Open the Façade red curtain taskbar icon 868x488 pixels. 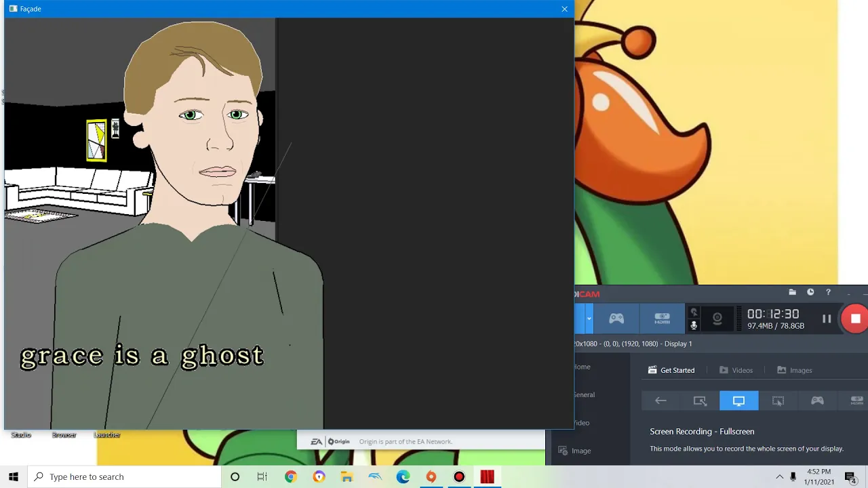[487, 476]
